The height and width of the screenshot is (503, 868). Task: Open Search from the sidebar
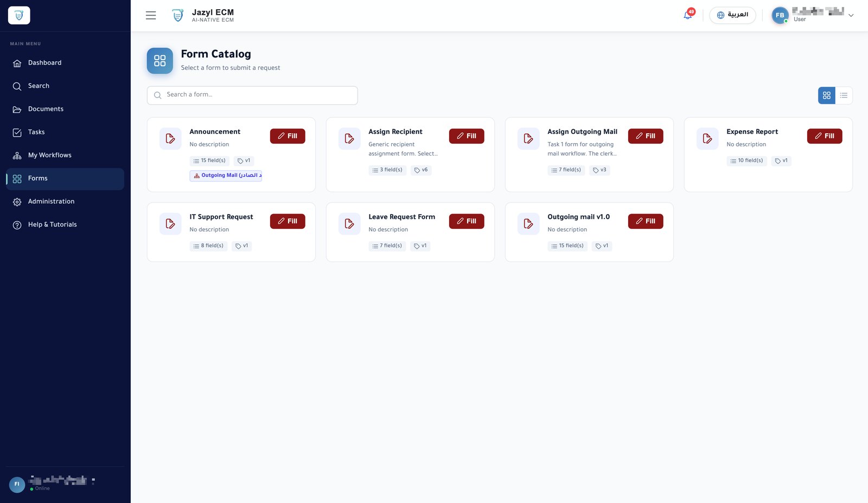pos(65,86)
